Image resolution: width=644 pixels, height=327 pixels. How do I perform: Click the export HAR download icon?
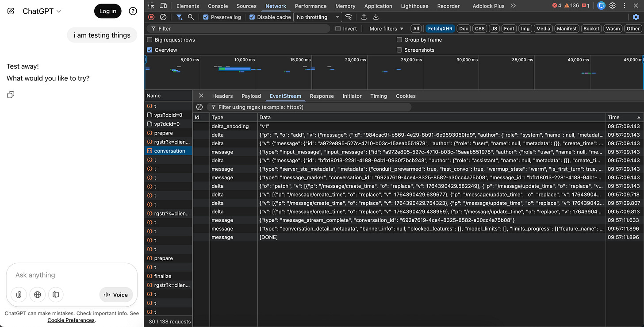pos(376,17)
